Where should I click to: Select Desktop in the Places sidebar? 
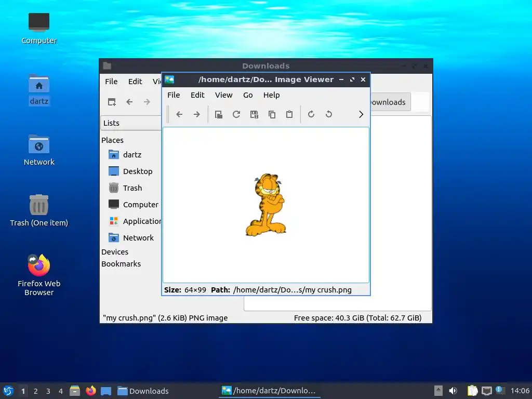(x=131, y=171)
